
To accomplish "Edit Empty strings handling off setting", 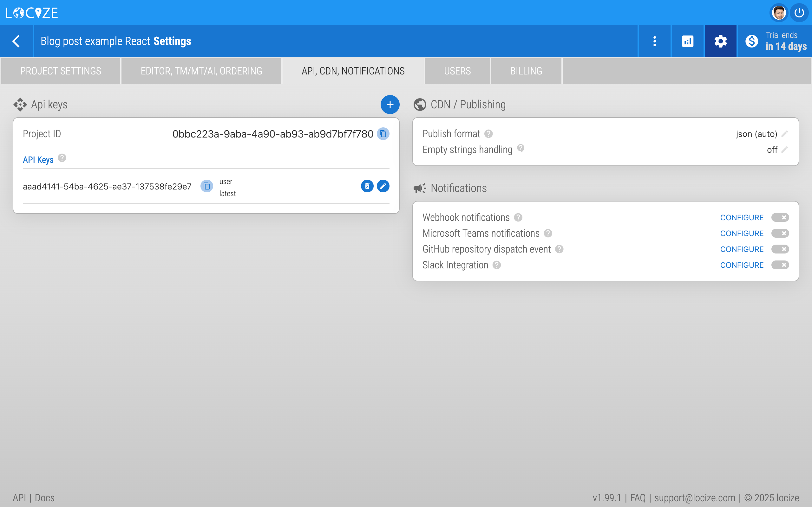I will tap(784, 150).
